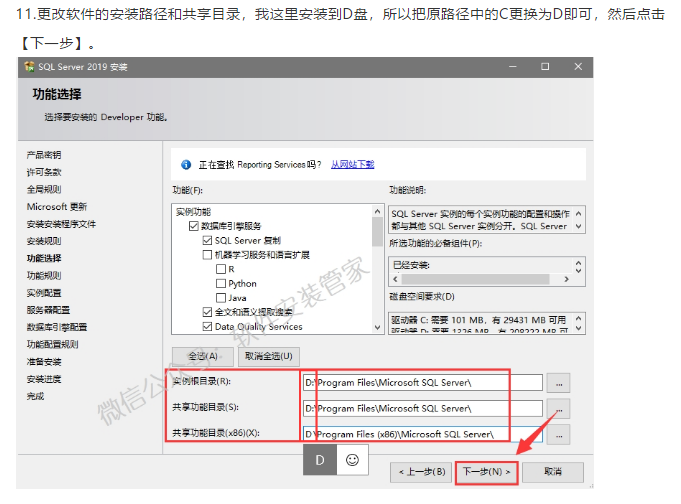Click the smiley emoji icon
681x504 pixels.
[x=352, y=460]
